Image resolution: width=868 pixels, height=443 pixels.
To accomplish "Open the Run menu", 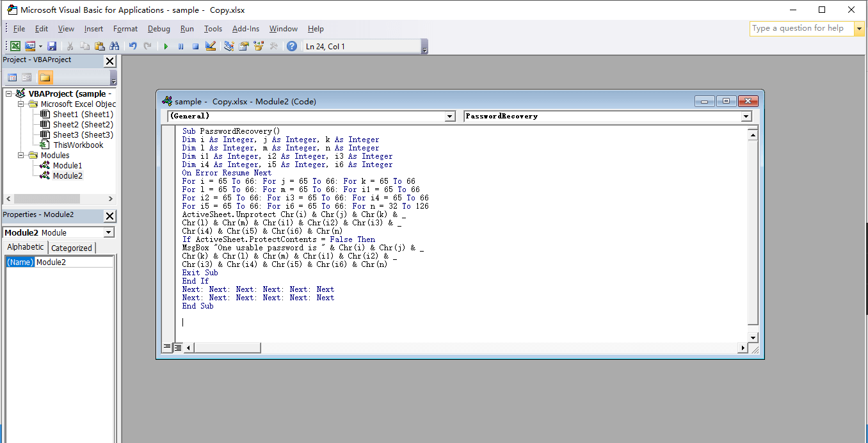I will pos(187,28).
